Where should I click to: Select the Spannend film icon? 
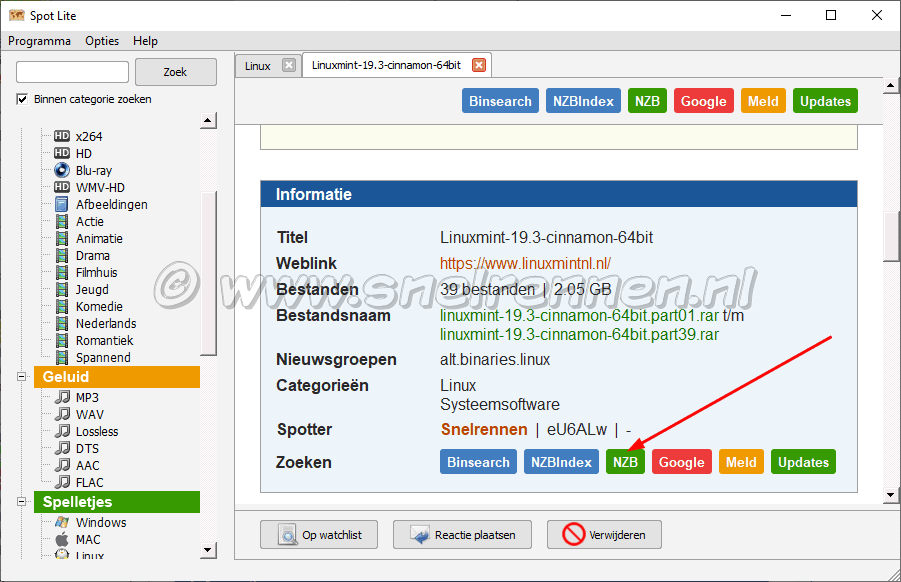61,357
